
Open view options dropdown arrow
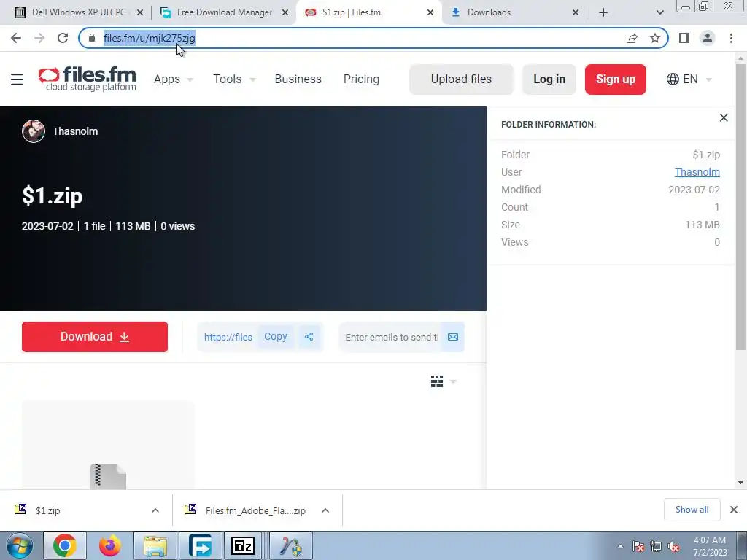coord(453,381)
